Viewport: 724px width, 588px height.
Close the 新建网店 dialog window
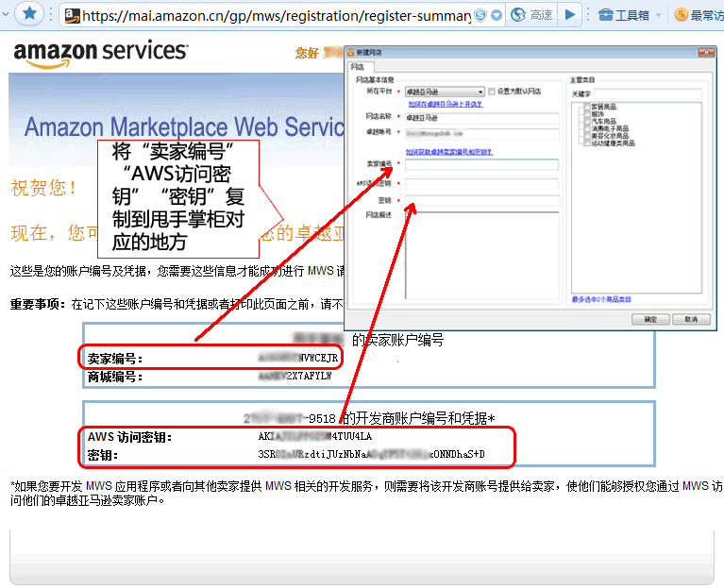[706, 53]
